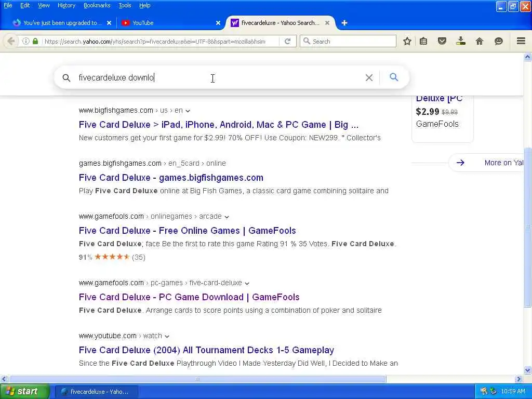Open the Firefox hamburger menu
This screenshot has height=399, width=532.
click(x=521, y=42)
